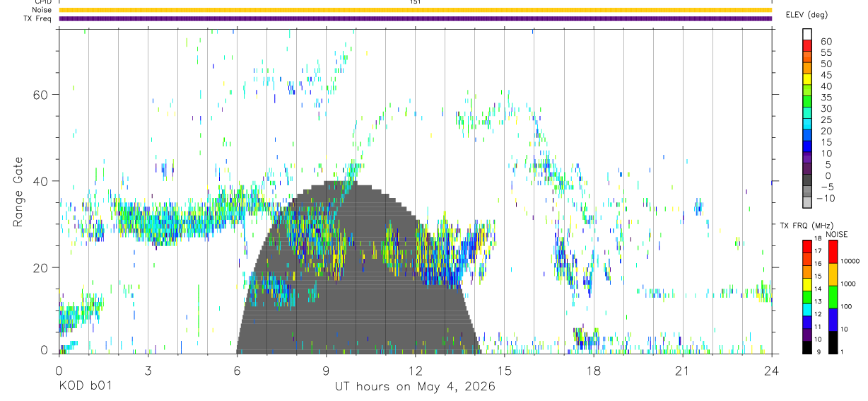The image size is (868, 401).
Task: Click "UT hours on May 4, 2026" label
Action: [x=415, y=386]
